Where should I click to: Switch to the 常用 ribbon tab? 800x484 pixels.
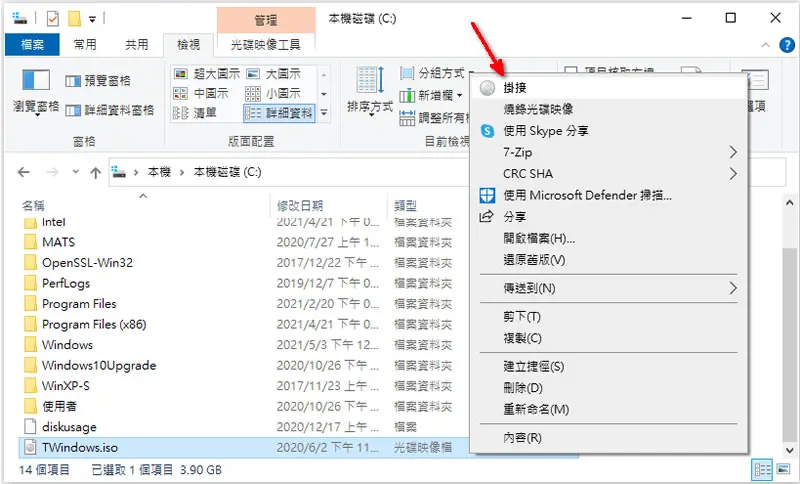[x=85, y=45]
